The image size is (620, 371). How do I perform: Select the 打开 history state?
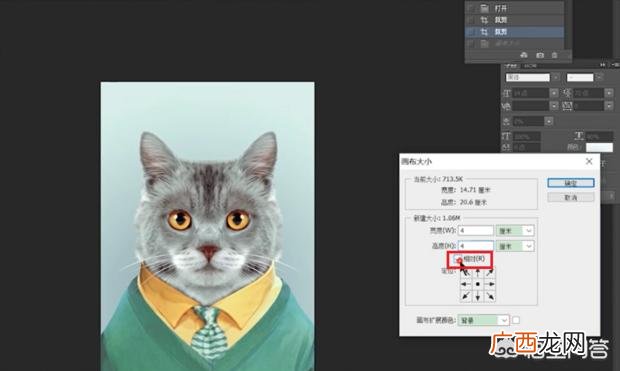[514, 8]
